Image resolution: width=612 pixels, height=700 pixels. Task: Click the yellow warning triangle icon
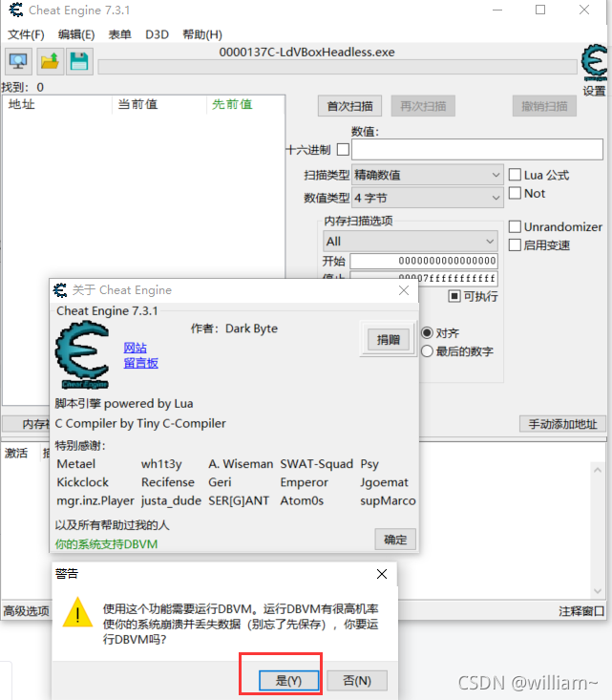click(77, 612)
